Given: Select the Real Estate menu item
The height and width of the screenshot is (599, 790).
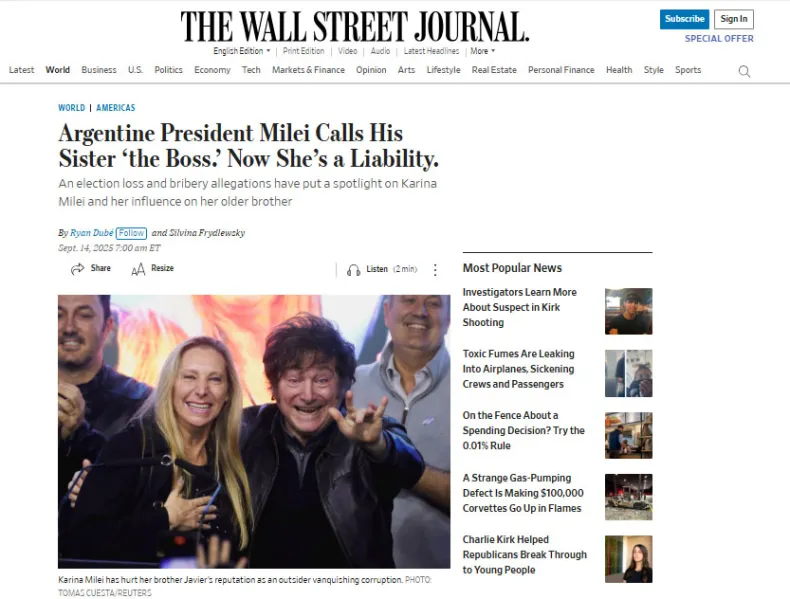Looking at the screenshot, I should point(494,70).
